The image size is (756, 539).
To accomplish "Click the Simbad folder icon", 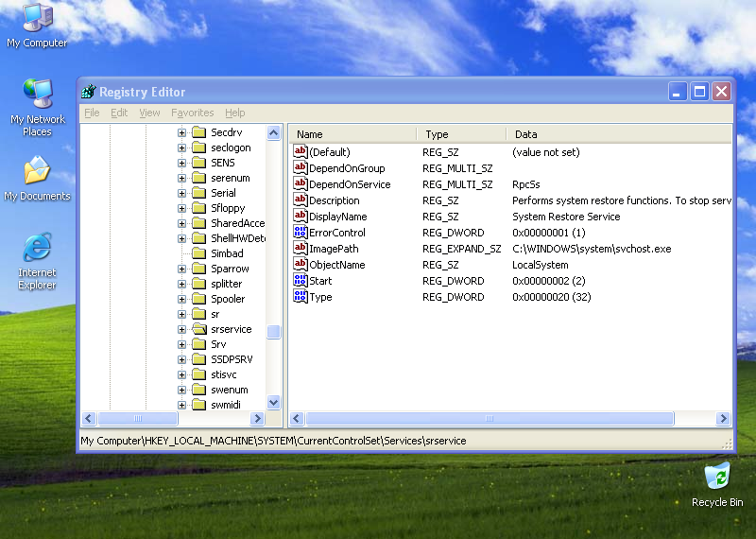I will click(199, 253).
